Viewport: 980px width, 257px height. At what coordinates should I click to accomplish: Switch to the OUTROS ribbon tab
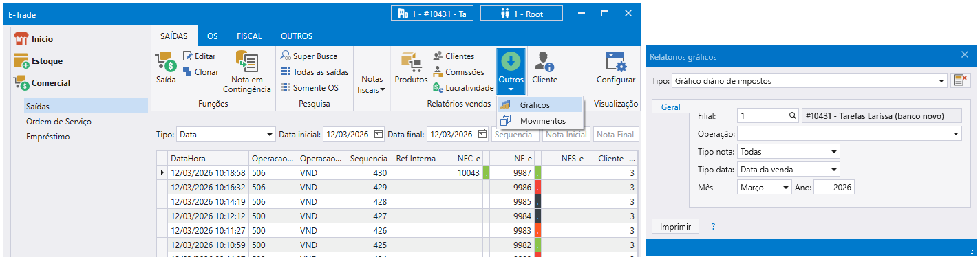[x=297, y=36]
